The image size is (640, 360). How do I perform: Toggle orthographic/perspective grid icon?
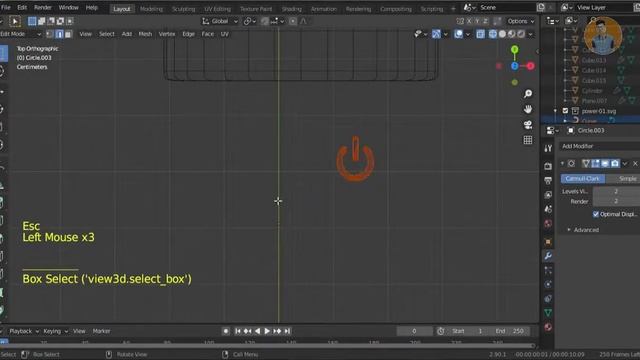pos(528,140)
